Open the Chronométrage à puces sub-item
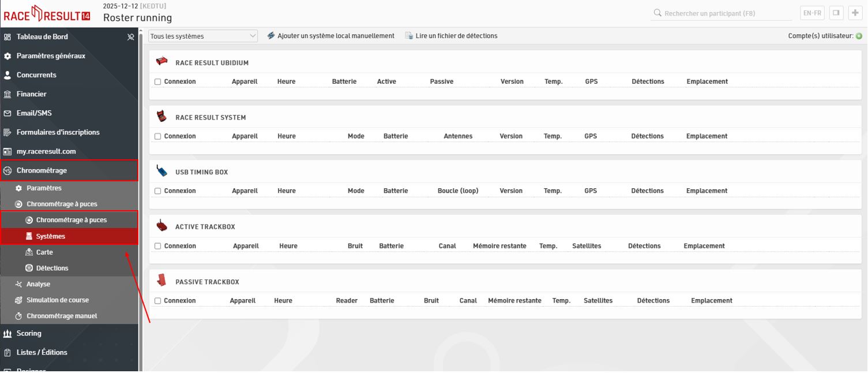This screenshot has height=373, width=868. [69, 220]
